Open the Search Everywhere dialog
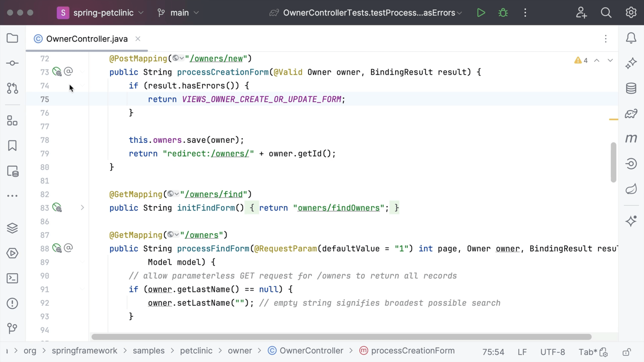Viewport: 644px width, 362px height. click(x=606, y=13)
